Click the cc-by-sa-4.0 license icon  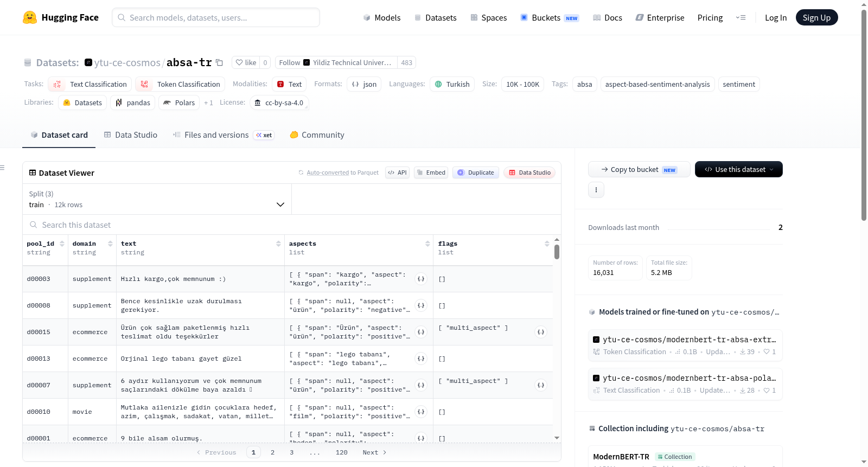click(x=258, y=103)
